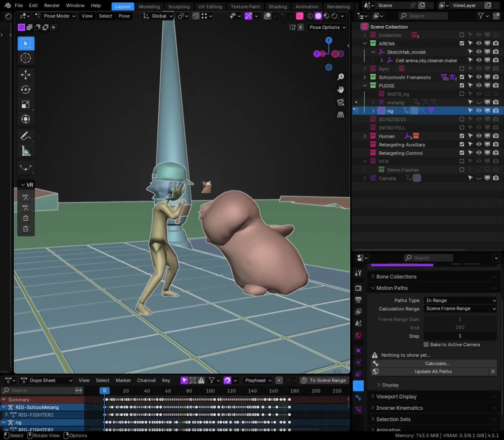Toggle the camera view icon
The height and width of the screenshot is (440, 504).
click(340, 102)
